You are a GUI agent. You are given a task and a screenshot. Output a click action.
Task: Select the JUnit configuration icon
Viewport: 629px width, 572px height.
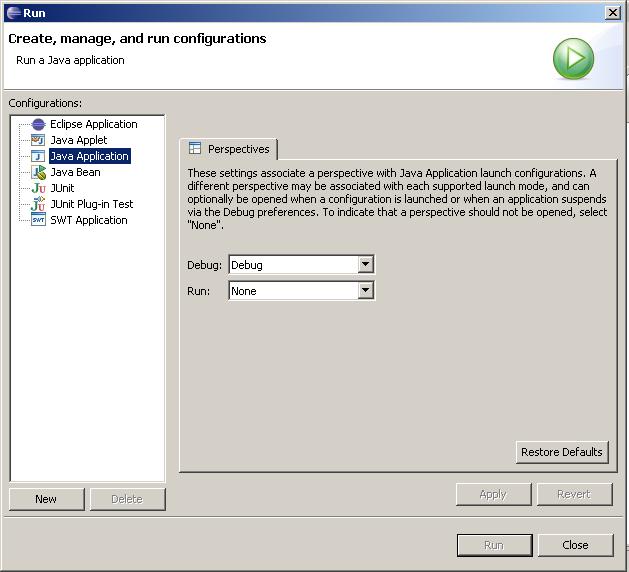pyautogui.click(x=38, y=188)
